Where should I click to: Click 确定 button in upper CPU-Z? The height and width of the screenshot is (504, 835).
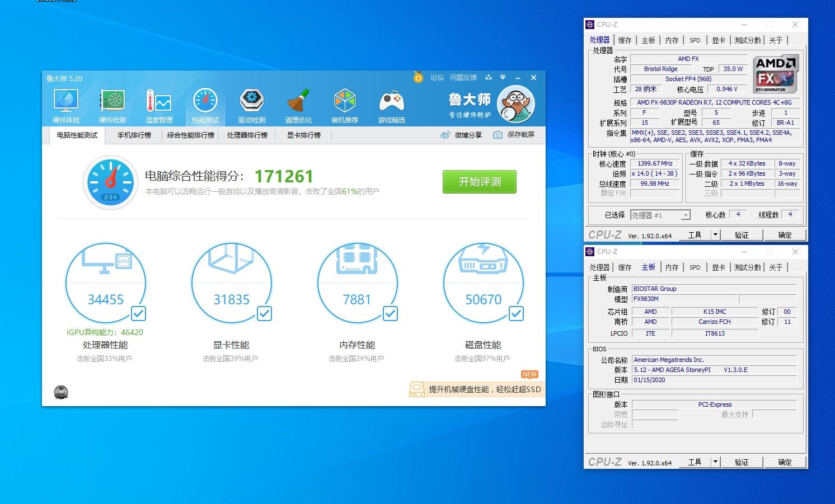(x=785, y=235)
